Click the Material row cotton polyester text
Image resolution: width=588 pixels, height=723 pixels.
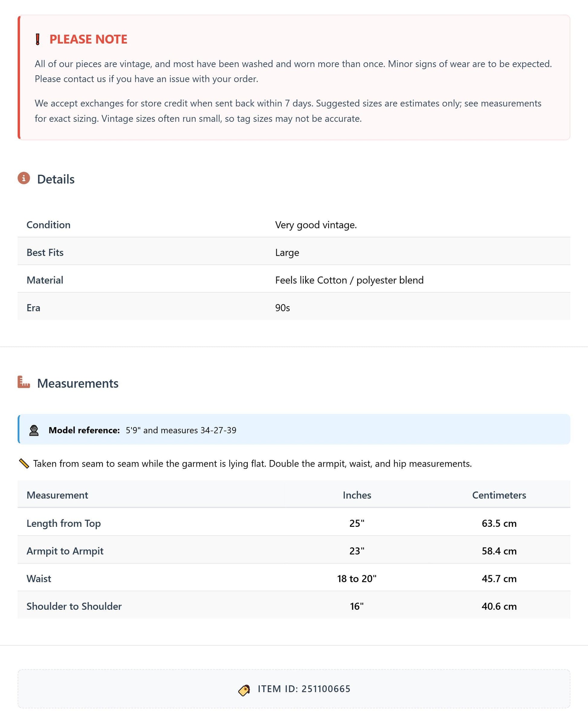pyautogui.click(x=350, y=280)
